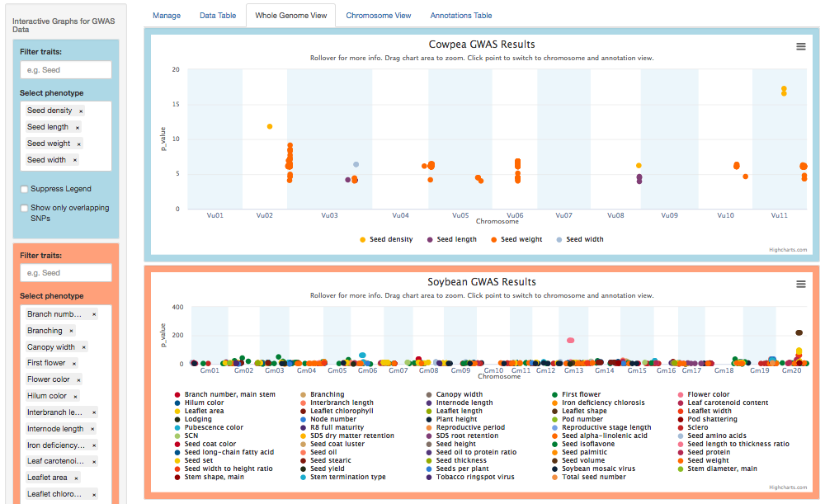Remove the Canopy width phenotype tag
825x504 pixels.
coord(83,347)
